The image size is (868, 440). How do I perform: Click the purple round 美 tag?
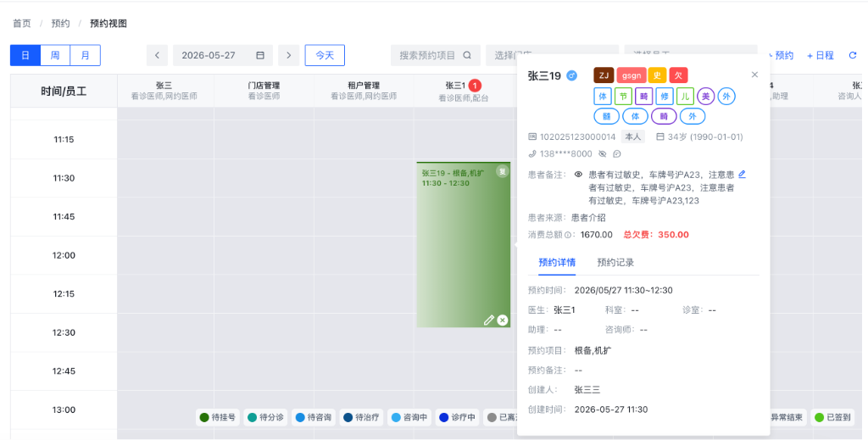click(706, 97)
